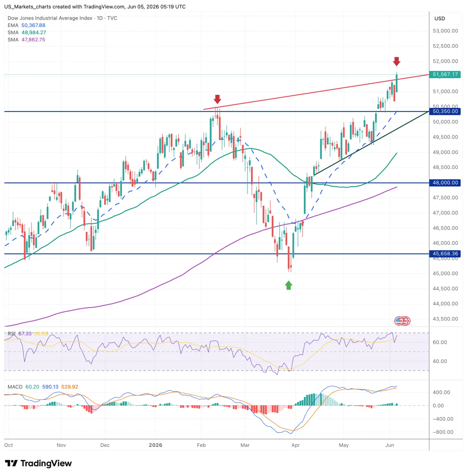The image size is (467, 476).
Task: Click the EMA 50,367.88 legend entry
Action: (x=27, y=26)
